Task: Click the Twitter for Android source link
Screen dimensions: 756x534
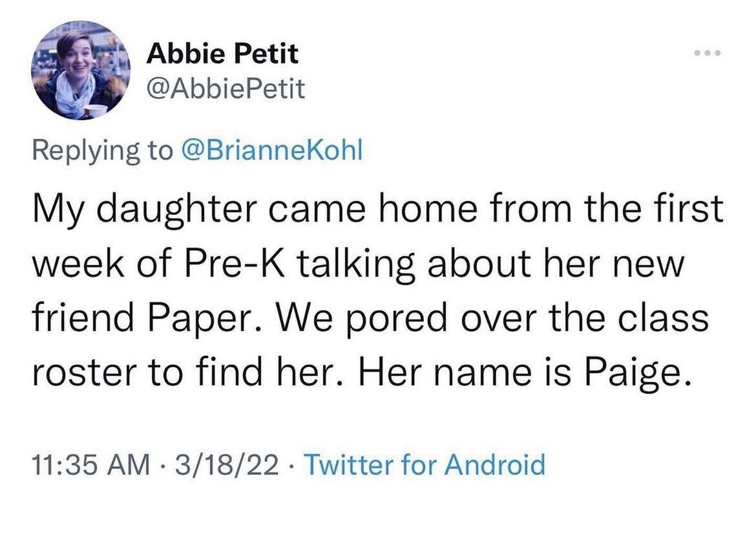Action: pos(425,465)
